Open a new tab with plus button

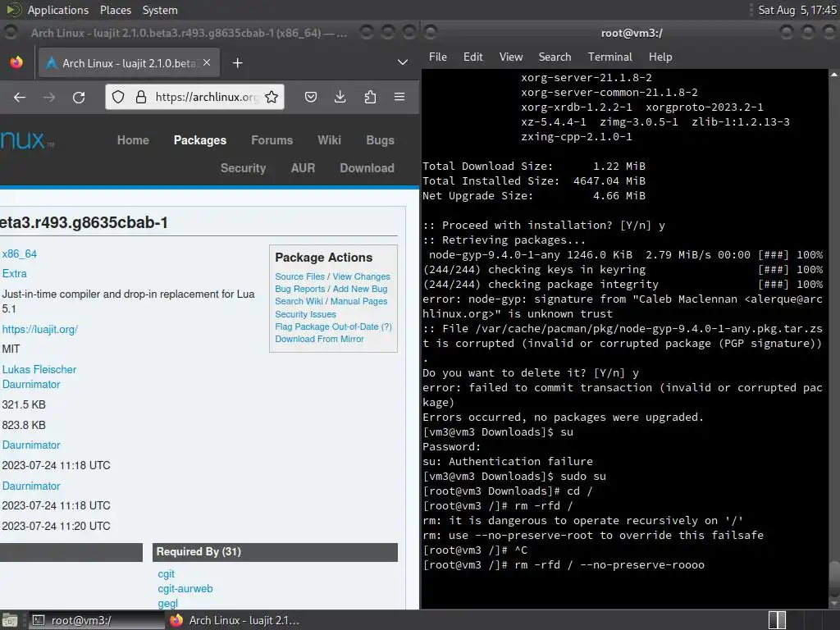237,63
